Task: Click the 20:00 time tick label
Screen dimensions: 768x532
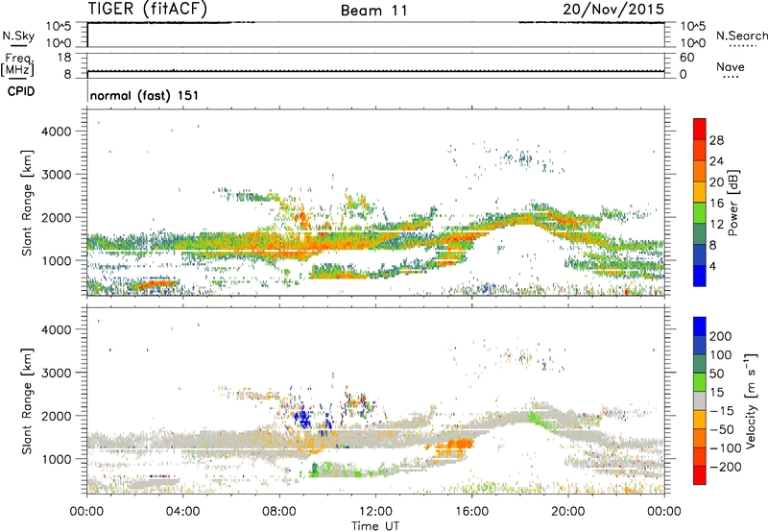Action: click(568, 512)
